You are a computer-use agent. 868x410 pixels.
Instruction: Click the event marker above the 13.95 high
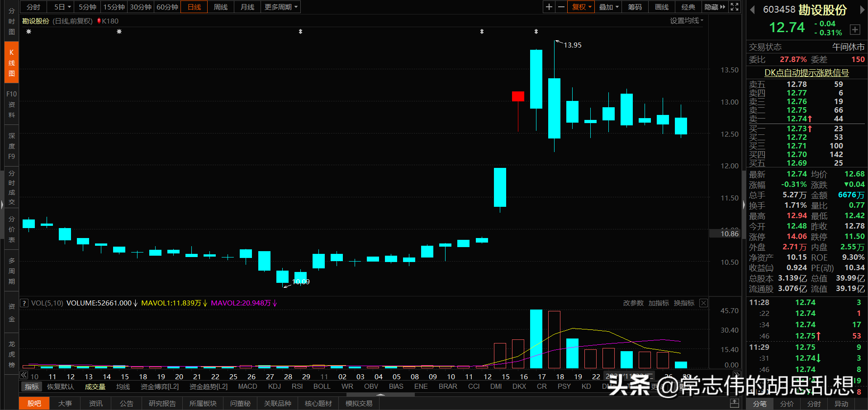tap(536, 32)
